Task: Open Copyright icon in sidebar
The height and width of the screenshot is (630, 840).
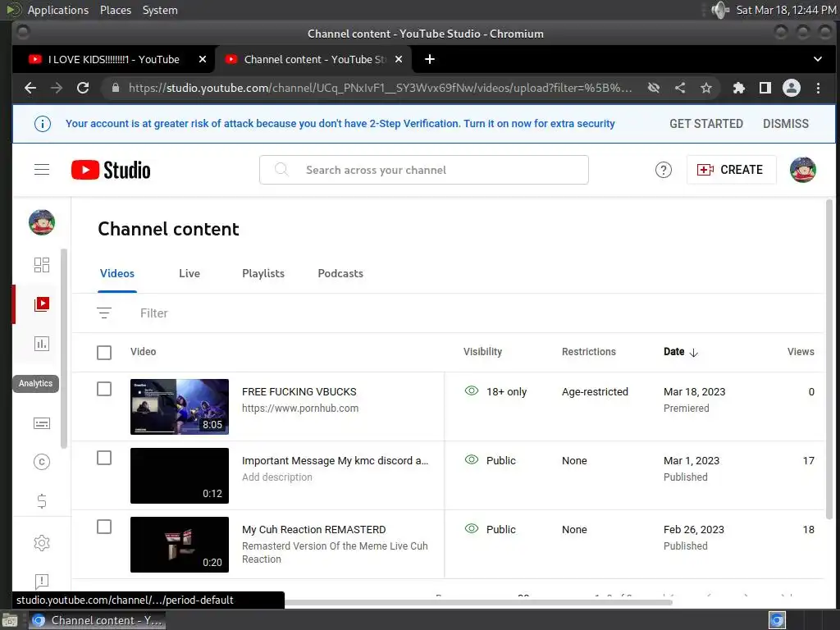Action: pos(42,462)
